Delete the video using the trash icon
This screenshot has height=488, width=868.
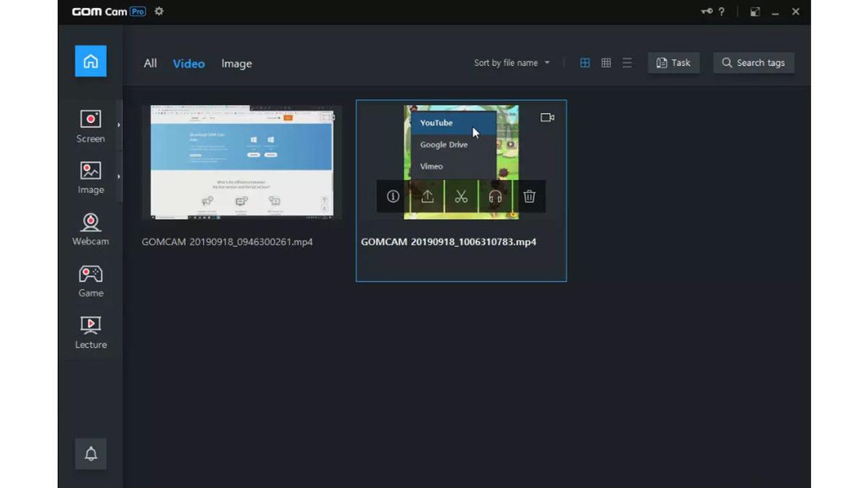pos(529,196)
